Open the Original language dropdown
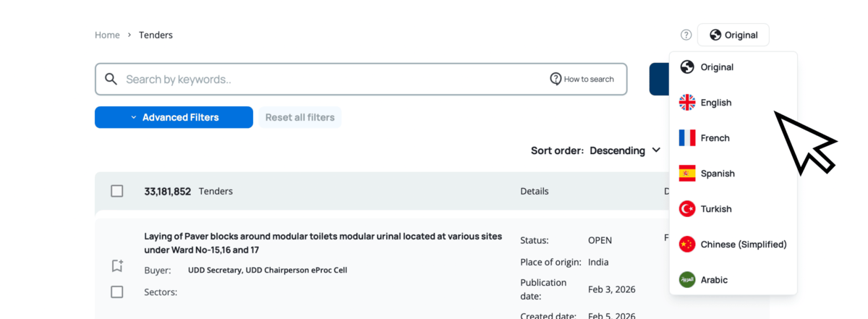Image resolution: width=868 pixels, height=319 pixels. click(733, 35)
